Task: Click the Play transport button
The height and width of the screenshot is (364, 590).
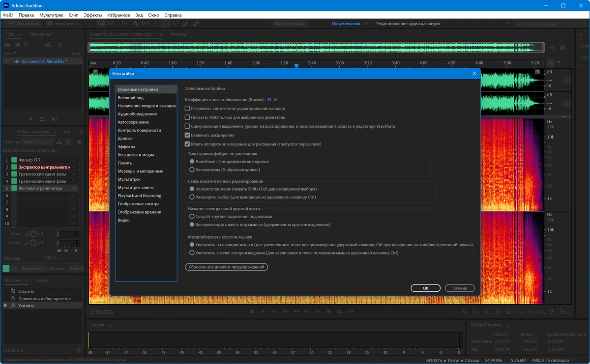Action: click(263, 311)
